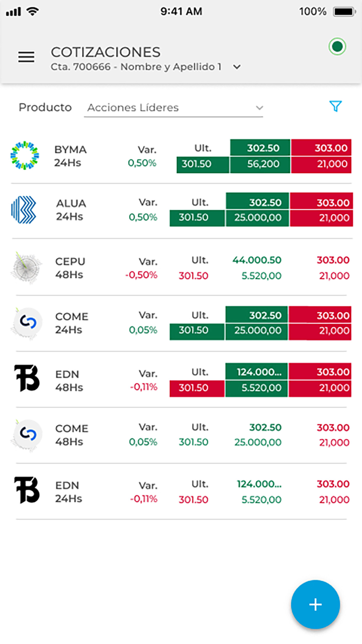Tap ALUA red sell price 303.00
This screenshot has width=362, height=644.
[321, 202]
